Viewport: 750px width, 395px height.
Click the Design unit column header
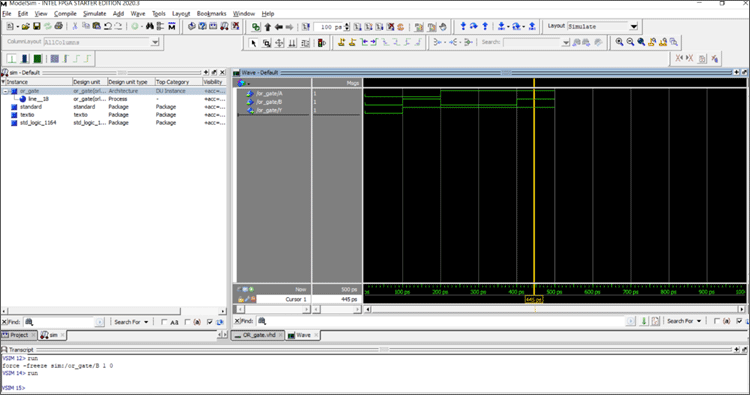89,82
